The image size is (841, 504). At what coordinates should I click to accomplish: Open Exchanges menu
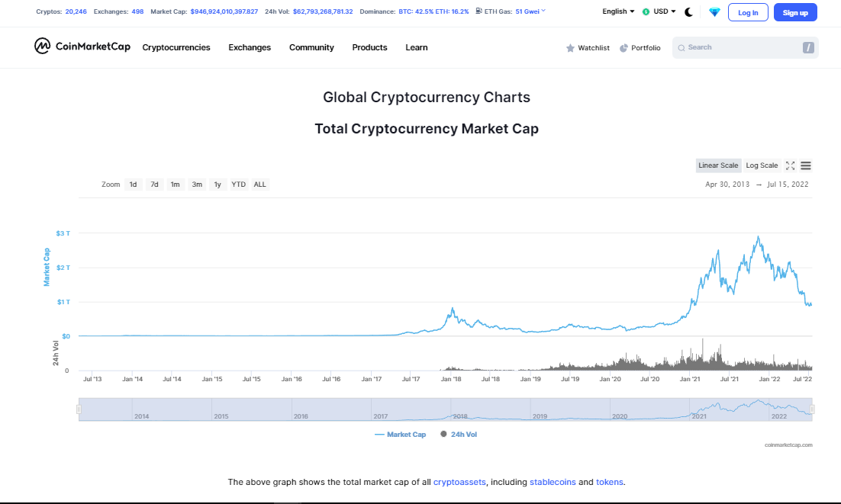coord(250,48)
